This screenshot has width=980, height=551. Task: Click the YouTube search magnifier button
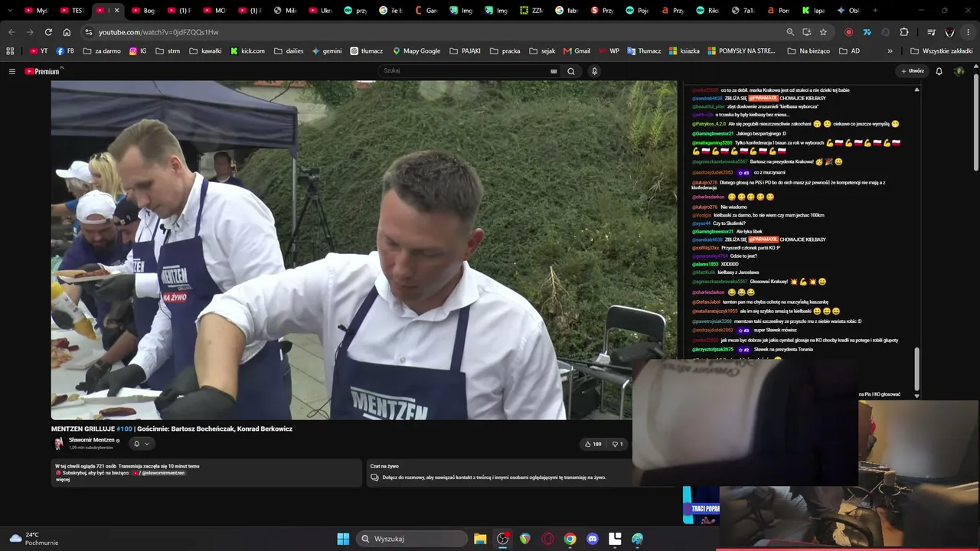coord(570,71)
